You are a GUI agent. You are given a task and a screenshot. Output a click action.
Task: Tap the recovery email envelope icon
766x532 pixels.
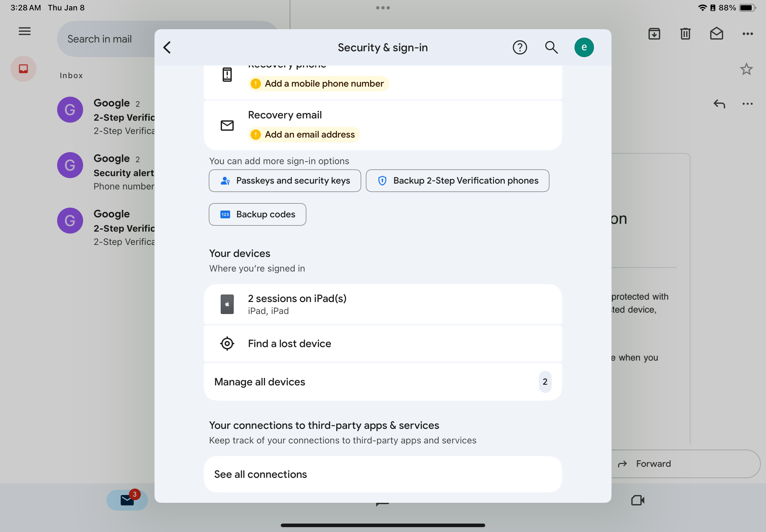(x=227, y=125)
